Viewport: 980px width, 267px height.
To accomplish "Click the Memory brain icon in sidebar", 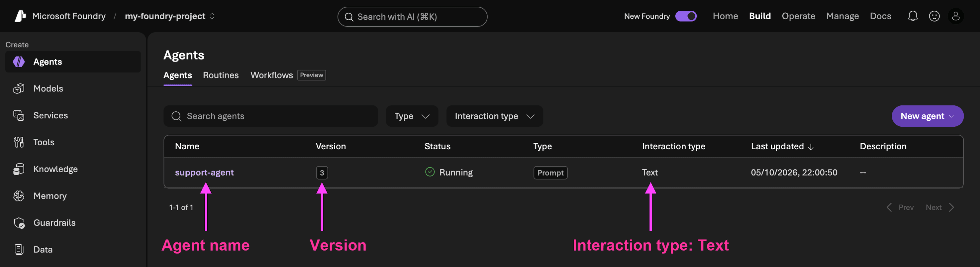I will point(19,196).
